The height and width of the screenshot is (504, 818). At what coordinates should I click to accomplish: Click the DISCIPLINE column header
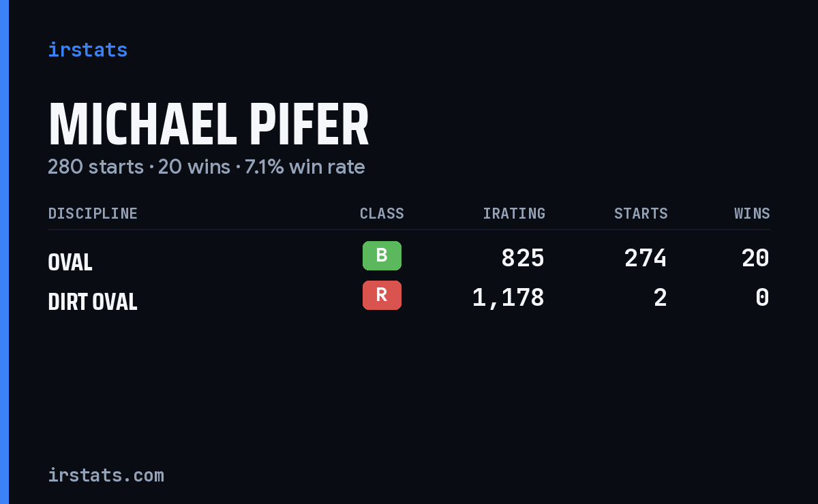(x=93, y=213)
